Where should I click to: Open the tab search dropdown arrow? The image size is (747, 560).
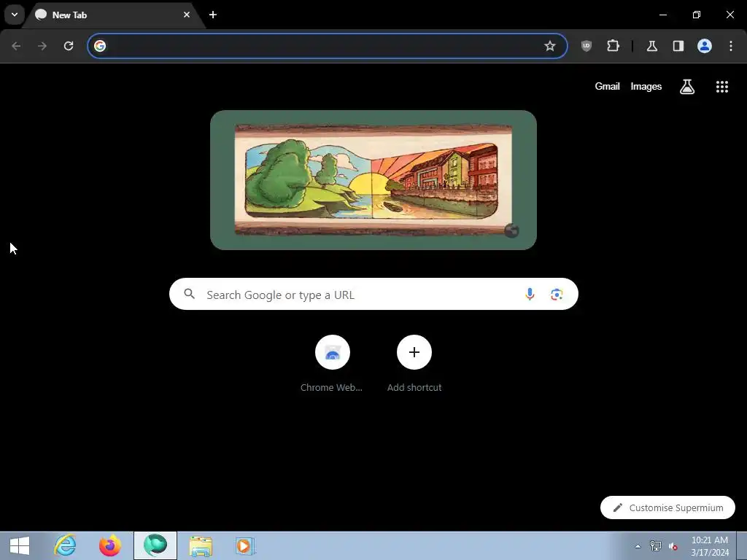click(15, 15)
